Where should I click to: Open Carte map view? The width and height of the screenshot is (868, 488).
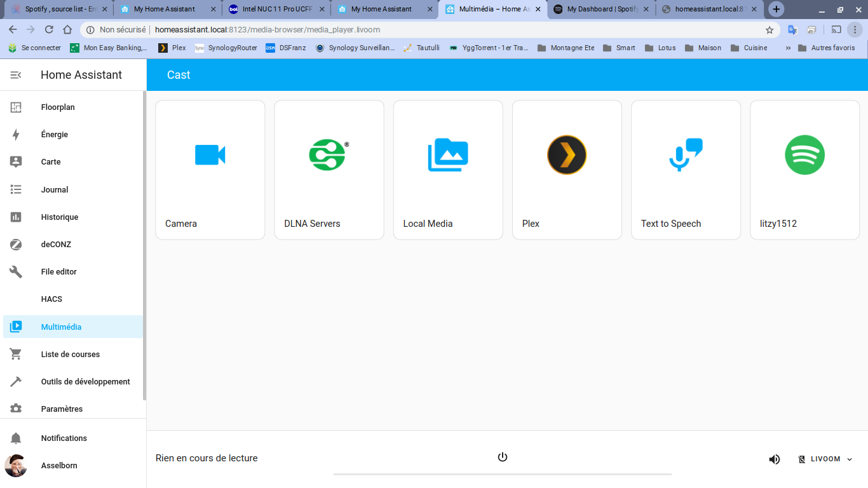coord(73,162)
